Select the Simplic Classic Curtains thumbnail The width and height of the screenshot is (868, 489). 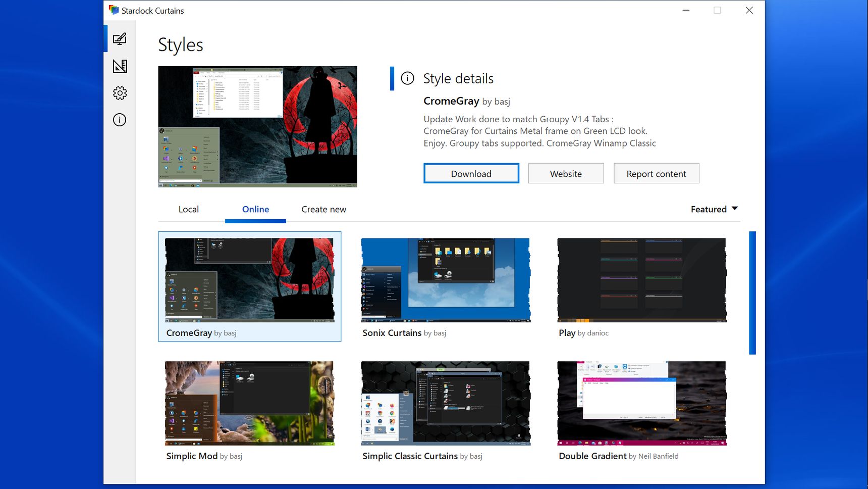(446, 403)
